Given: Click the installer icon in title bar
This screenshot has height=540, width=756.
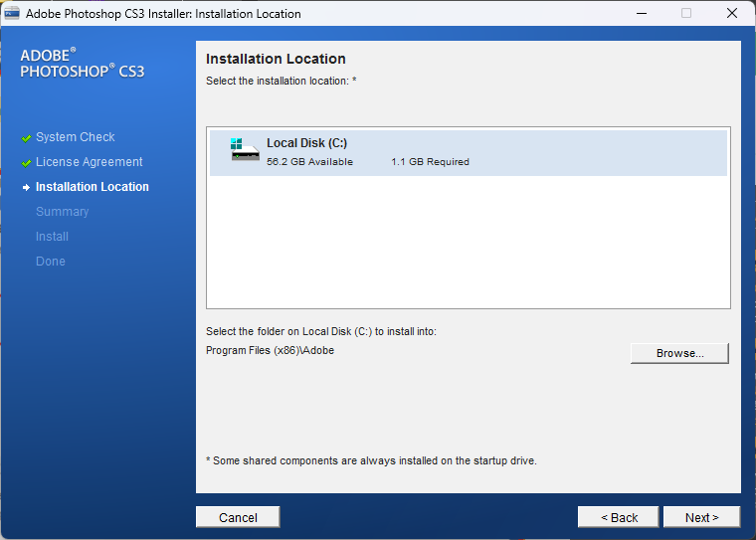Looking at the screenshot, I should pos(13,14).
